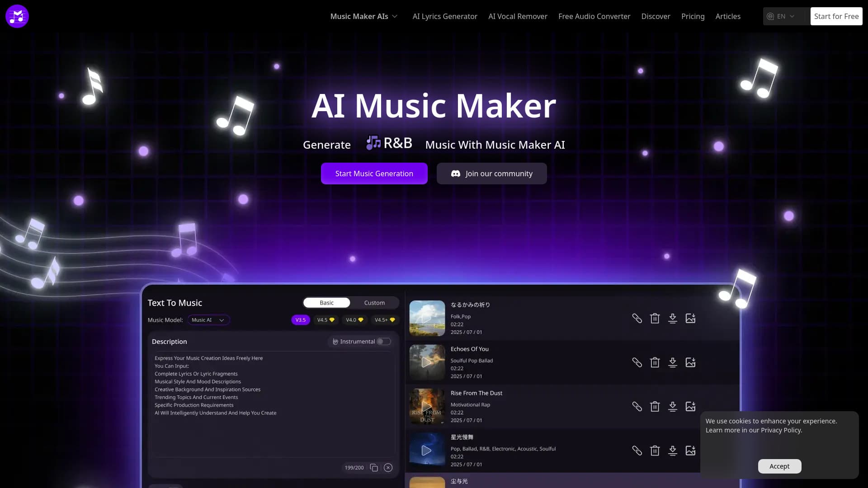Clear the description input
This screenshot has height=488, width=868.
[x=388, y=467]
